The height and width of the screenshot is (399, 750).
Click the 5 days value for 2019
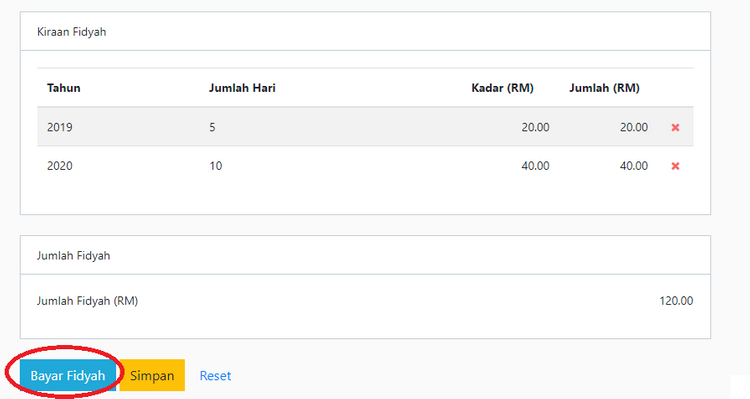coord(212,127)
